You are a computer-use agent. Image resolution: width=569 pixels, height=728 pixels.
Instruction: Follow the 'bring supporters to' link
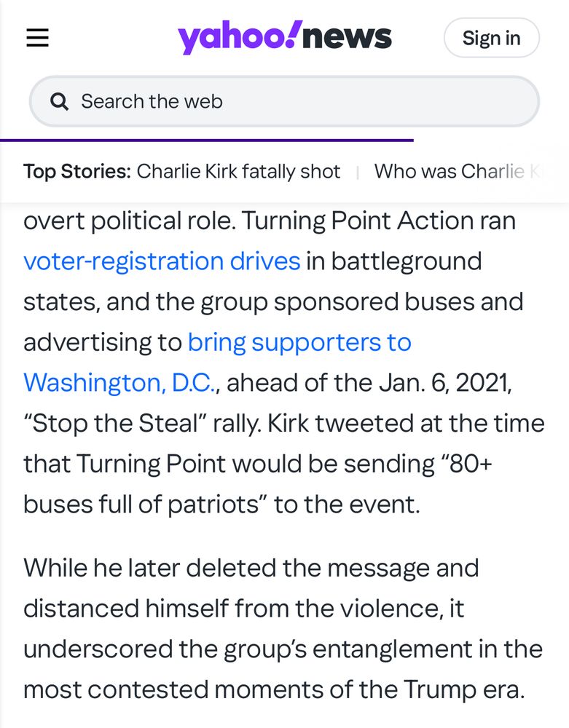coord(299,342)
